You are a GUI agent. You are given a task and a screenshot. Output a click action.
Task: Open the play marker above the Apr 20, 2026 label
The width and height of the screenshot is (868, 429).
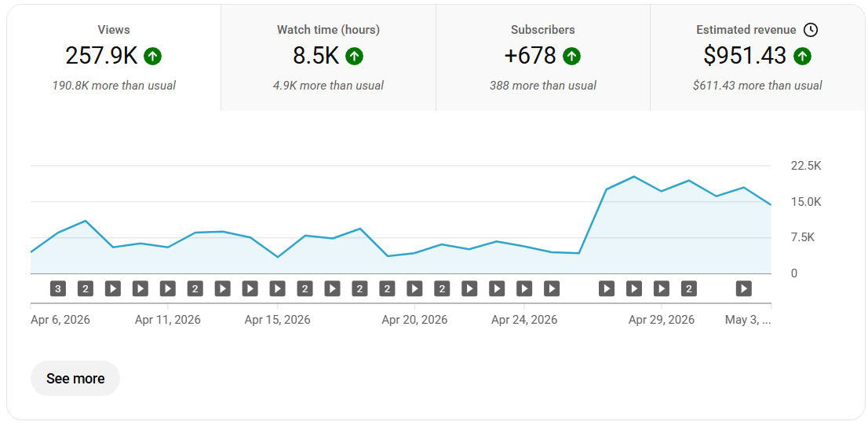click(414, 288)
